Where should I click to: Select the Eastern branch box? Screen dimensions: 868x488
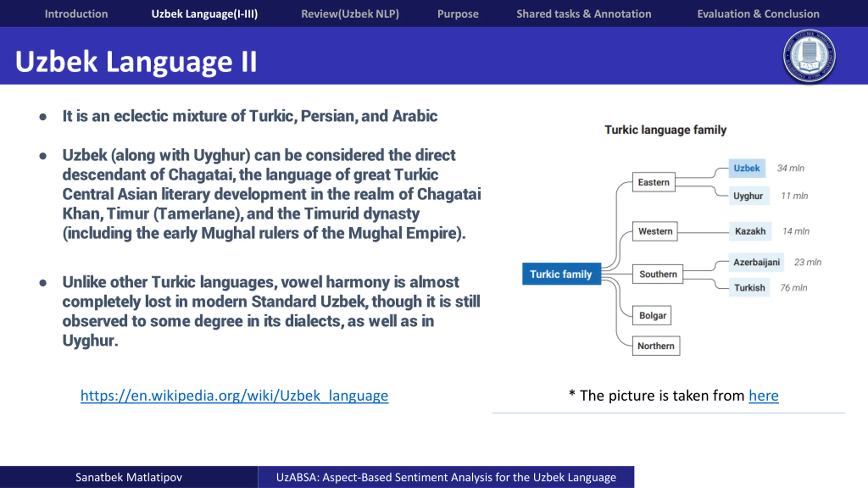pyautogui.click(x=654, y=182)
